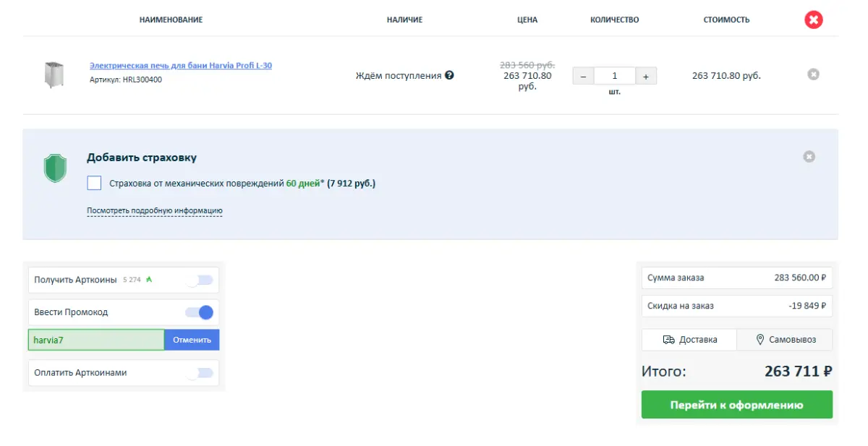Click the quantity input field
The height and width of the screenshot is (446, 868).
pos(615,76)
